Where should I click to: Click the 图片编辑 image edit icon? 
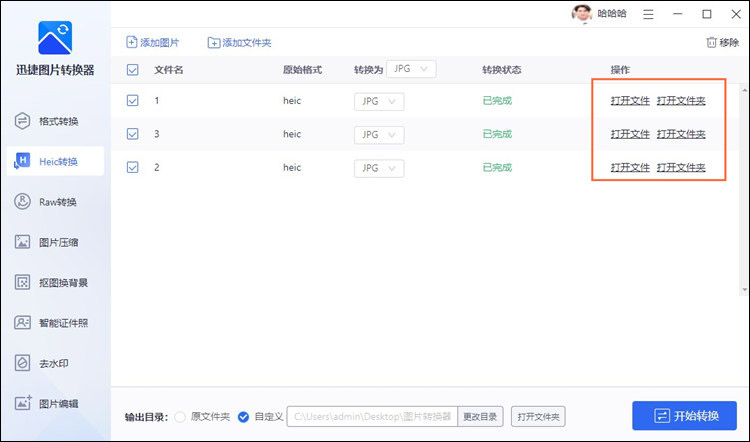coord(22,403)
